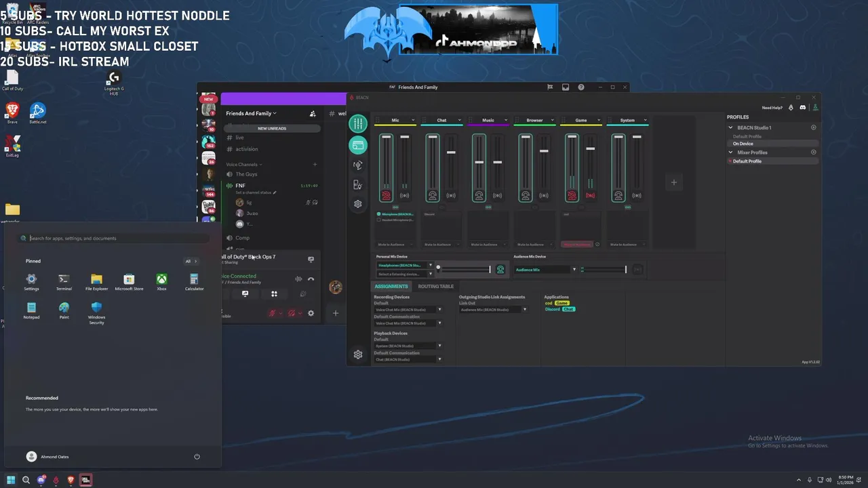Unmute Game channel personal mix button

[572, 195]
